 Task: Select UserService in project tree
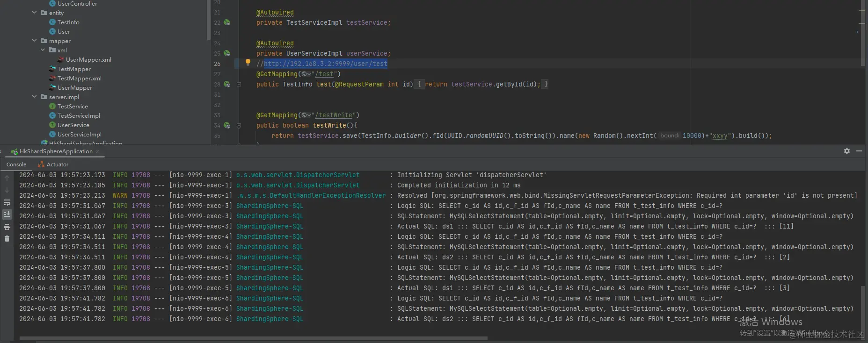73,125
